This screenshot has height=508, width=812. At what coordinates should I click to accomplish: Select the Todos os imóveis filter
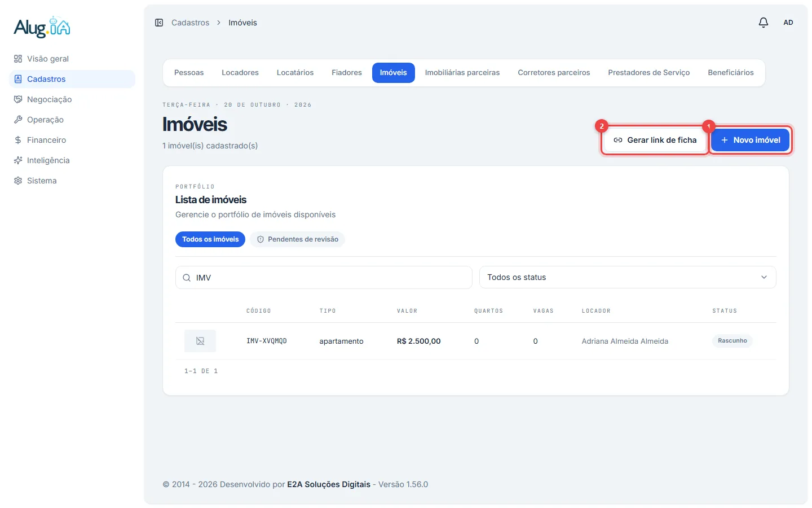[210, 239]
